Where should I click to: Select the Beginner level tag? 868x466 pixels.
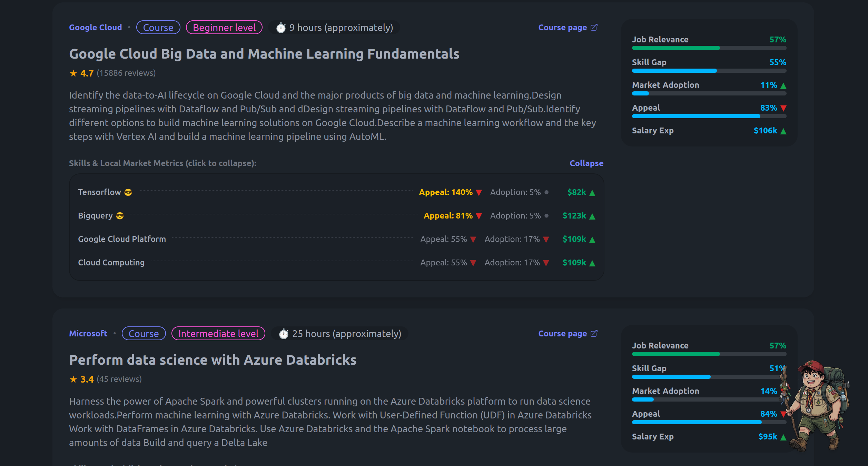point(224,28)
